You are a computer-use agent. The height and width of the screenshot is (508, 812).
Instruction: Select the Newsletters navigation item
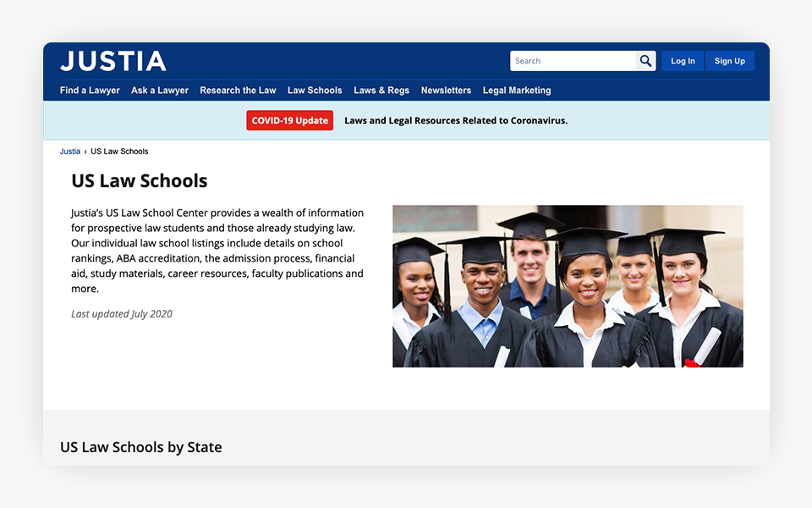[446, 91]
